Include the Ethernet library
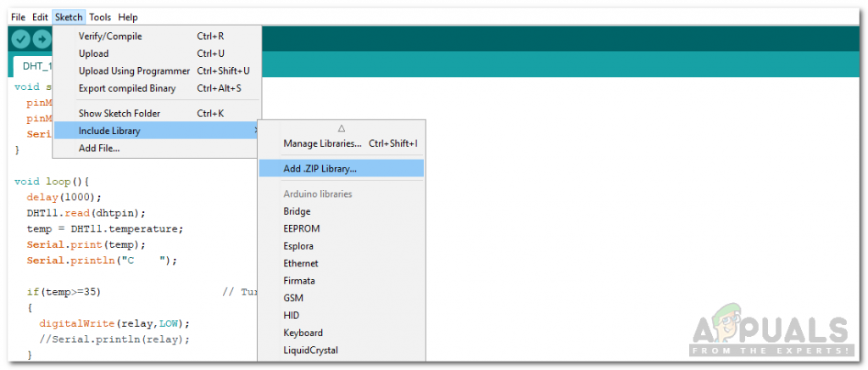The image size is (868, 370). point(342,264)
